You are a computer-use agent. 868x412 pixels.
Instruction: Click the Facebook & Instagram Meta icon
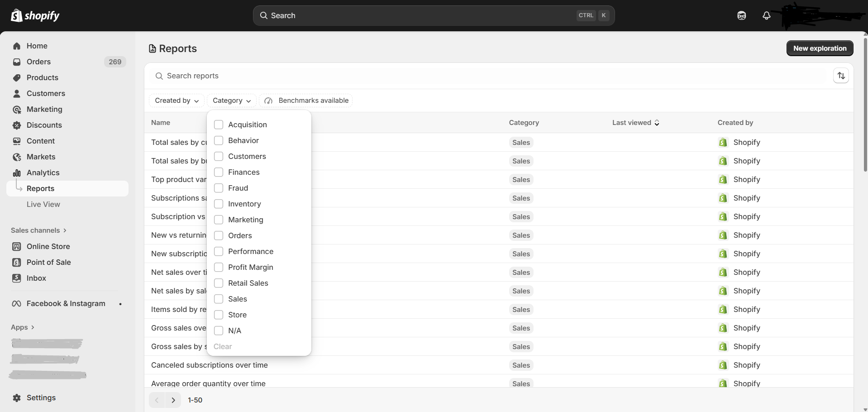pos(17,303)
